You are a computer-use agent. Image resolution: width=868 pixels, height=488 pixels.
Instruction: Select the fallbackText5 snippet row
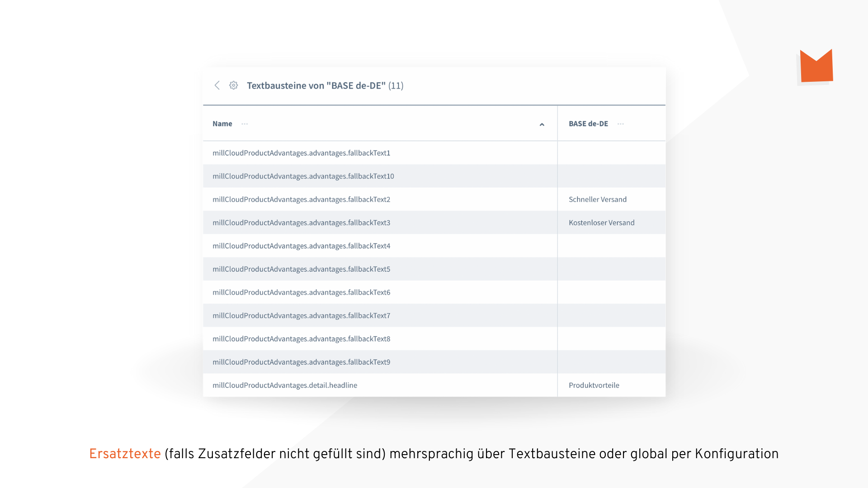point(434,269)
